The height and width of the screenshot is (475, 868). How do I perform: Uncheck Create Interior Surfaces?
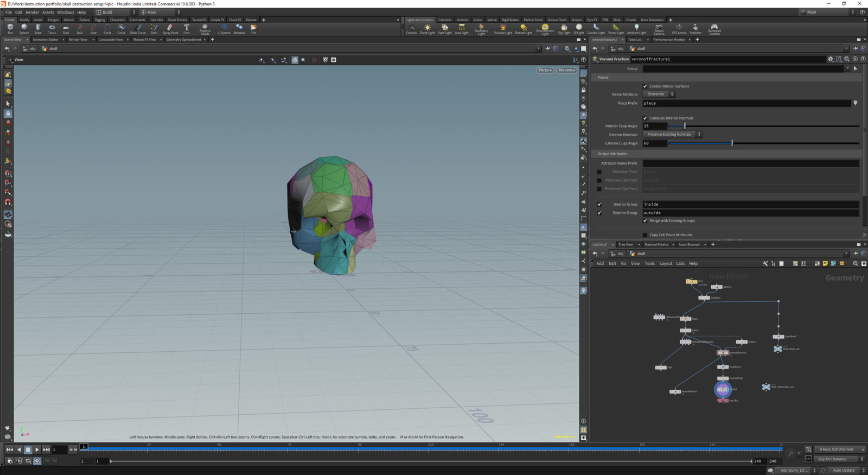645,86
